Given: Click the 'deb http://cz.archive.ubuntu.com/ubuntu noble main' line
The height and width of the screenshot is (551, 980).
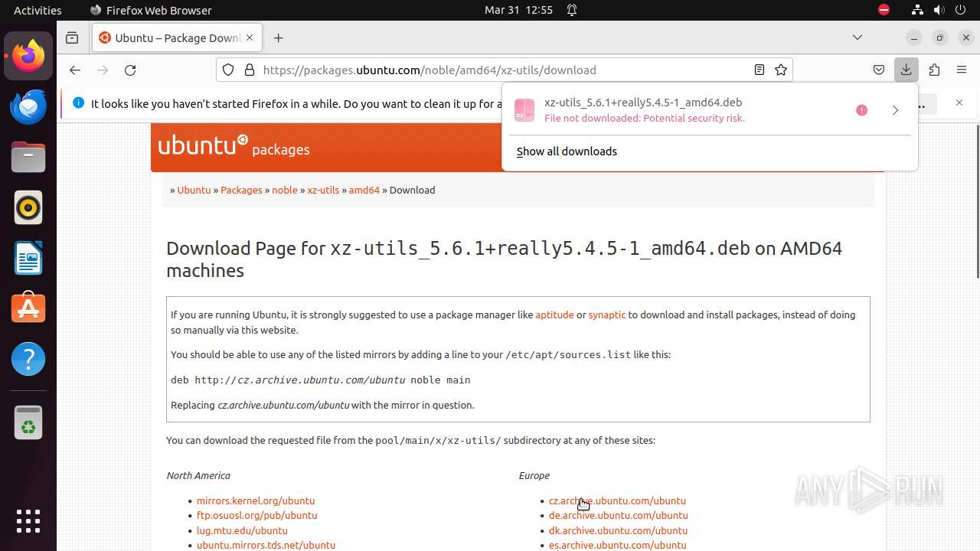Looking at the screenshot, I should (x=321, y=380).
